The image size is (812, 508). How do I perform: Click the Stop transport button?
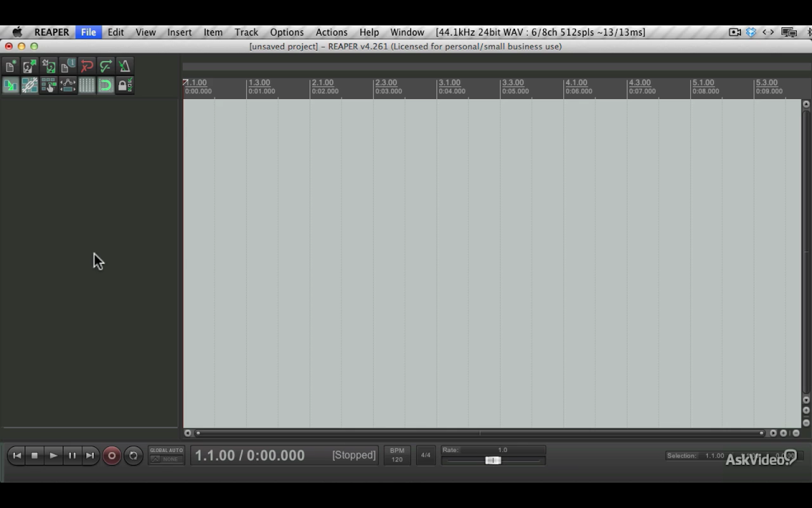(x=35, y=455)
